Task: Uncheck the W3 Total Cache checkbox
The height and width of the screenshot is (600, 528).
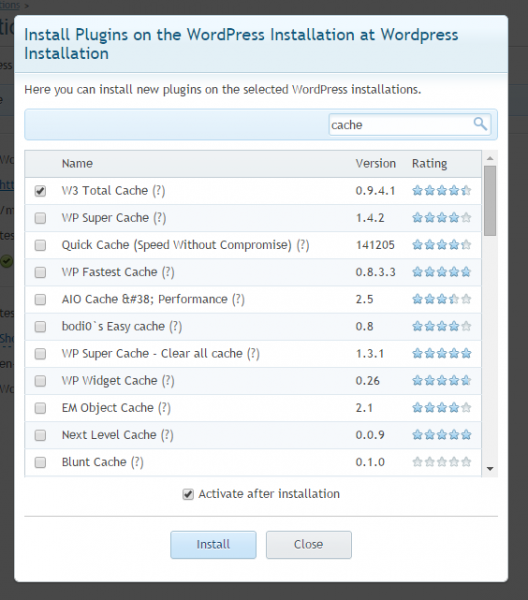Action: [x=40, y=191]
